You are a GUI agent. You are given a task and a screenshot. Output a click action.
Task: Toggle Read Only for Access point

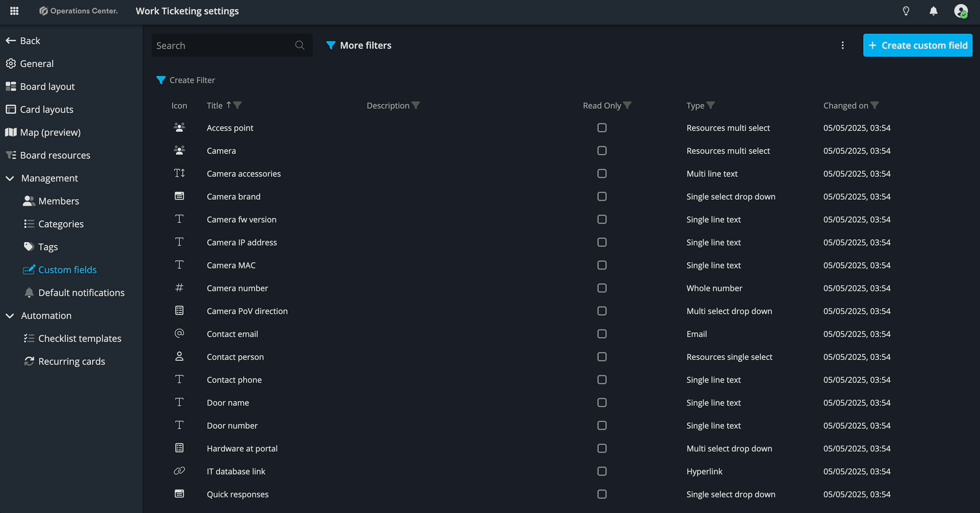[602, 128]
